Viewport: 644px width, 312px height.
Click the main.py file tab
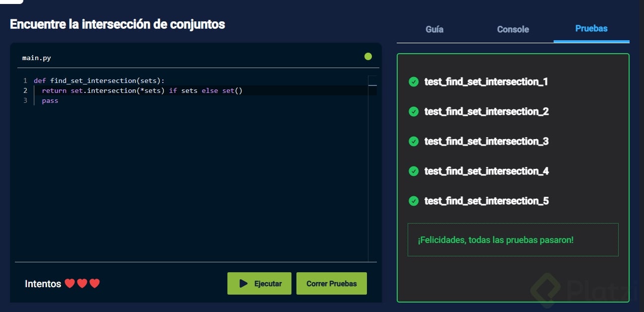tap(37, 58)
